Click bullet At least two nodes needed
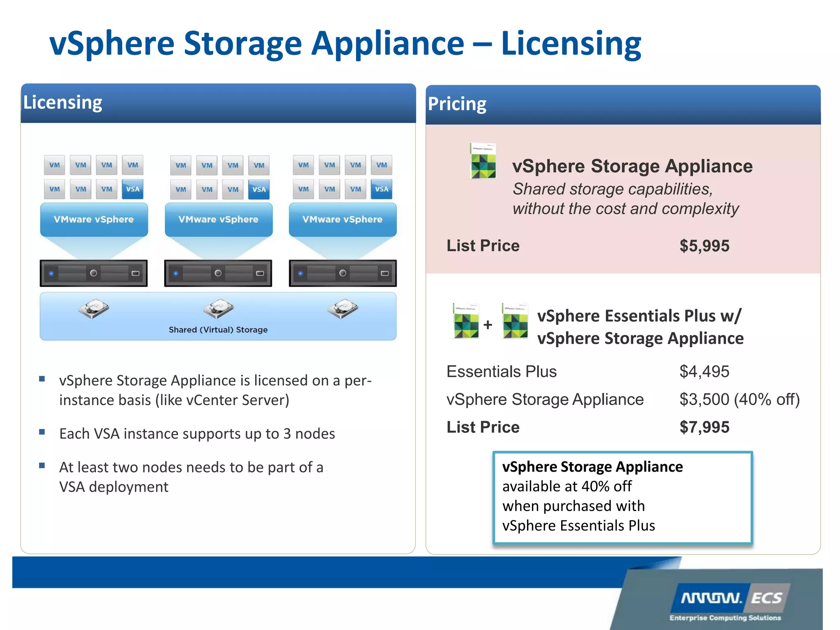 (x=191, y=477)
